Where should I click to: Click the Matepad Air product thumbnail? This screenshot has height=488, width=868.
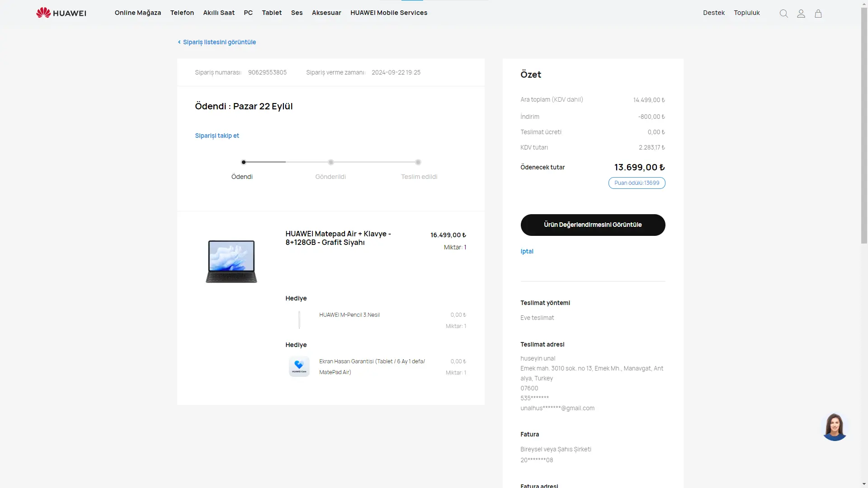tap(231, 261)
